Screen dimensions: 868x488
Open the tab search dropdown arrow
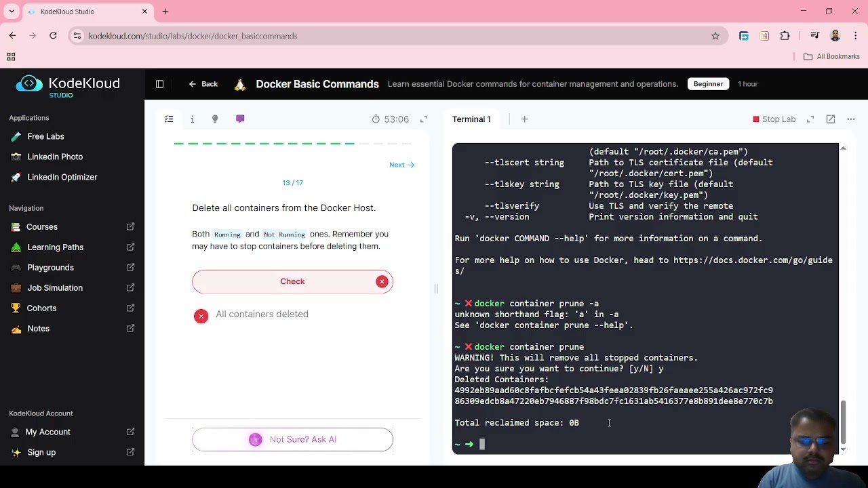point(12,12)
